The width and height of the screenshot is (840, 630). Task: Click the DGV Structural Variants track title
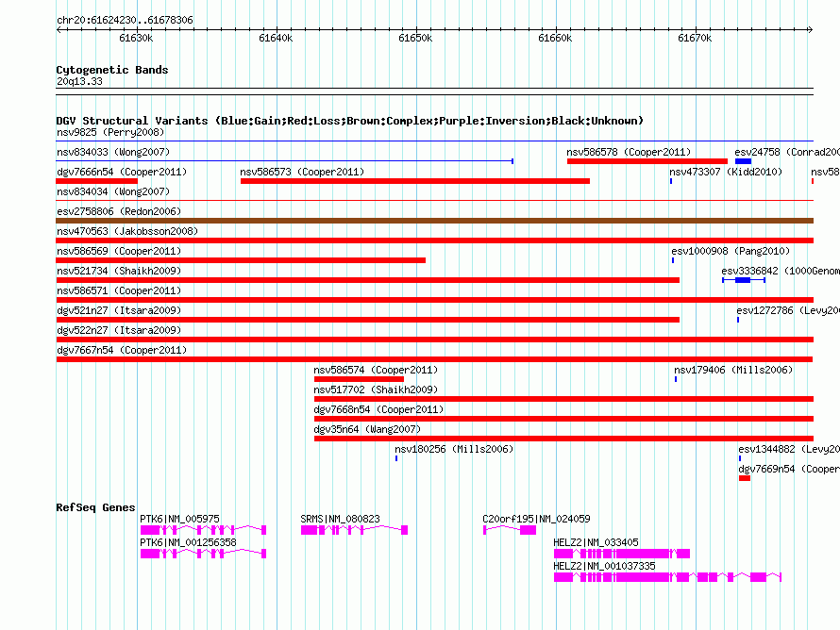(x=349, y=121)
